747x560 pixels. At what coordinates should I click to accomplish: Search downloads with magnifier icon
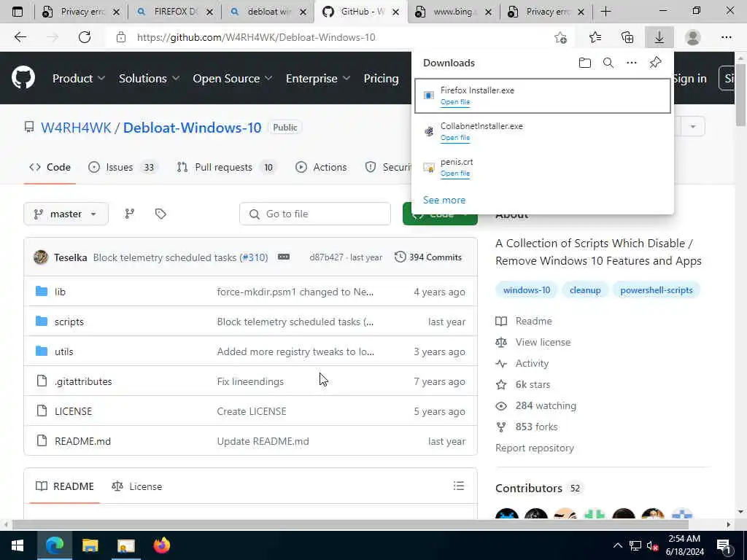[x=608, y=63]
